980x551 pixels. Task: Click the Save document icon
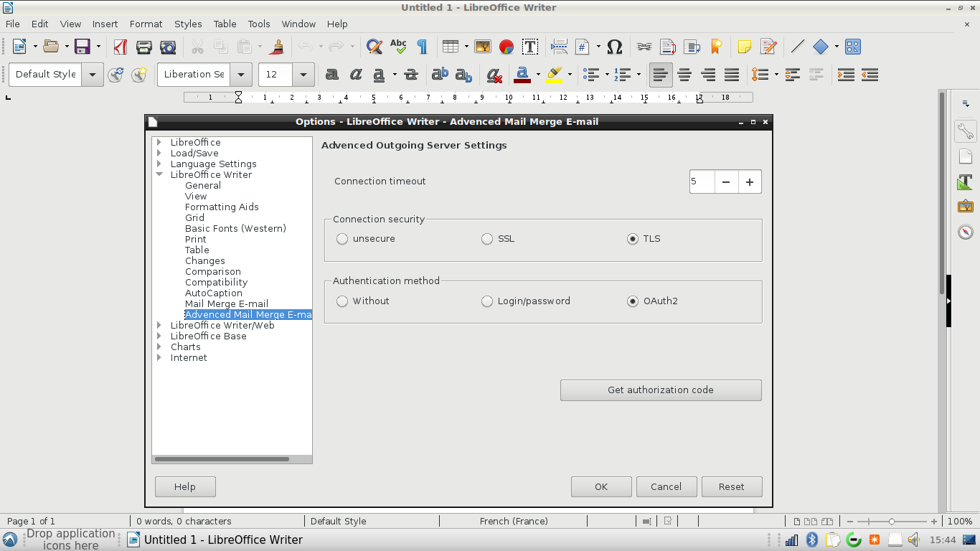[x=82, y=47]
